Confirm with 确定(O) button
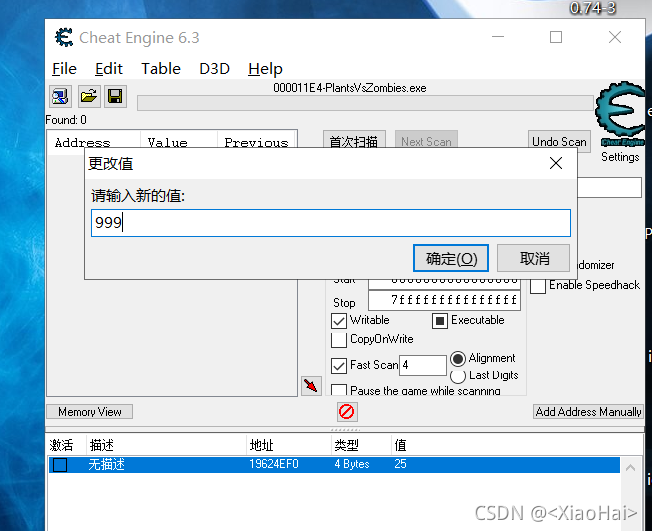The width and height of the screenshot is (652, 531). click(451, 258)
